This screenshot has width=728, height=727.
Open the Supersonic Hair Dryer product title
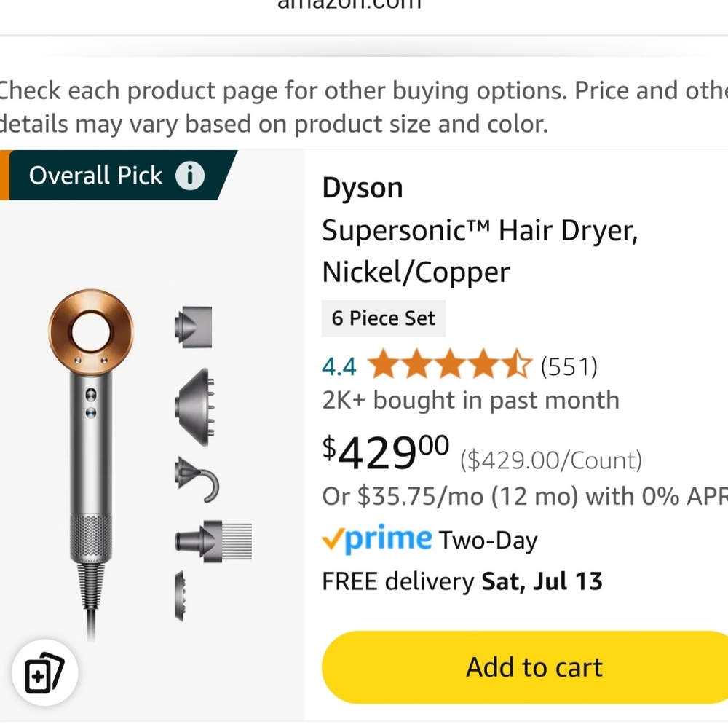pos(480,251)
